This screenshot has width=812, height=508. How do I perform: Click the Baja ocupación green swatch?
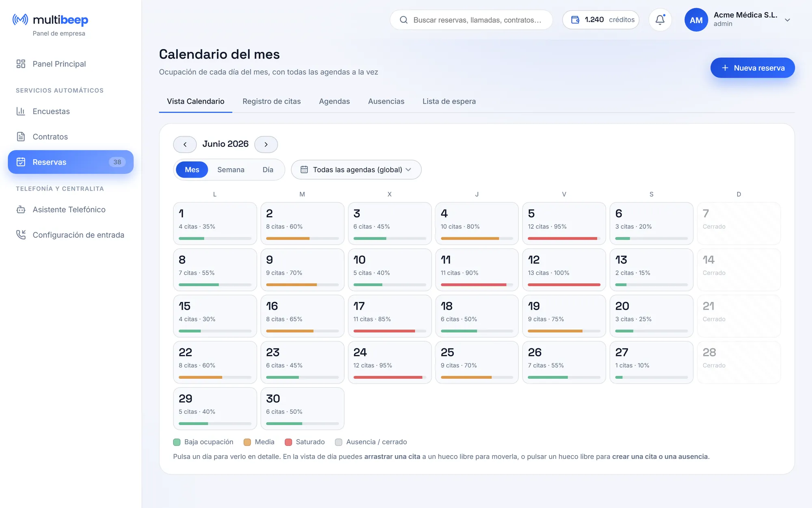177,442
